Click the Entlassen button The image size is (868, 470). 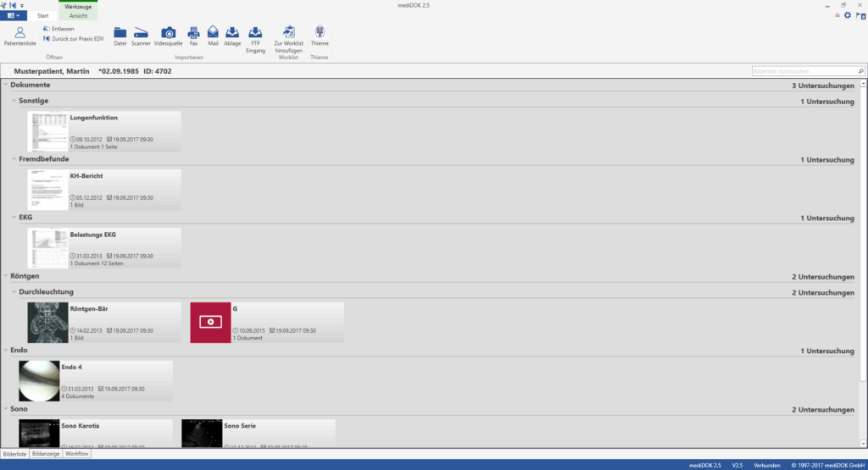click(x=62, y=29)
